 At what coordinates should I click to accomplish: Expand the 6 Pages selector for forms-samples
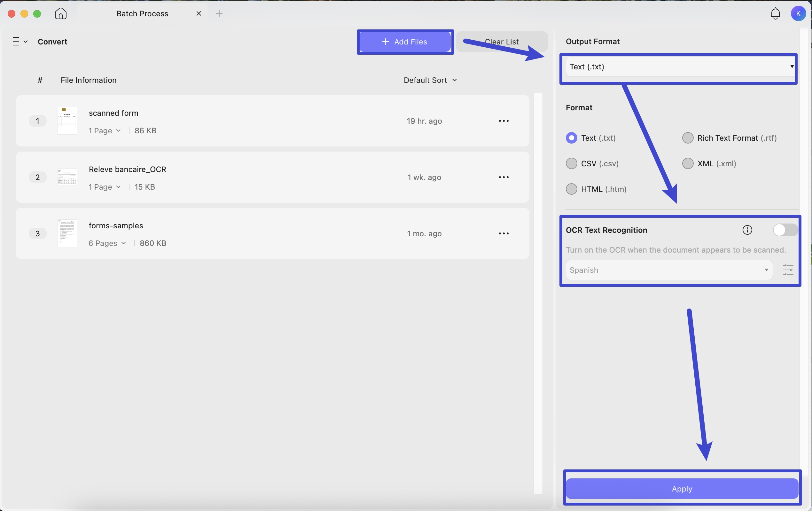pyautogui.click(x=107, y=243)
